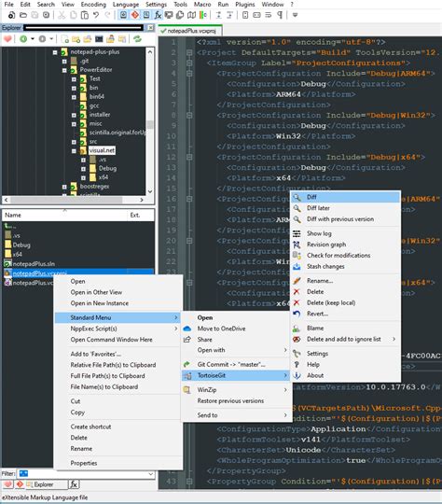
Task: Click the New Folder icon in Explorer toolbar
Action: point(76,39)
